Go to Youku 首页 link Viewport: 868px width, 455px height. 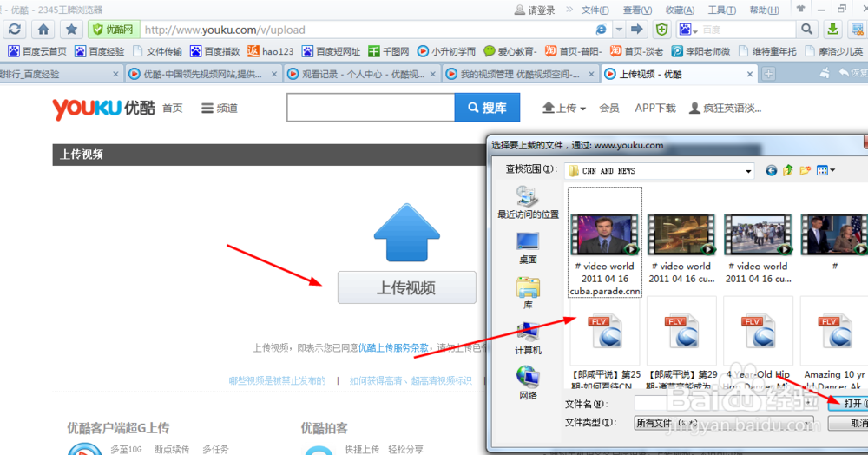172,108
